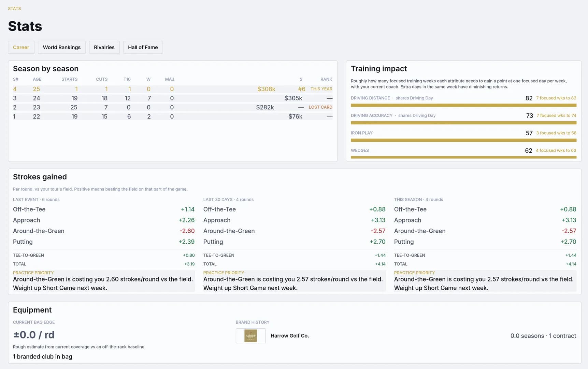Click the Stats breadcrumb label
Image resolution: width=588 pixels, height=369 pixels.
click(14, 9)
